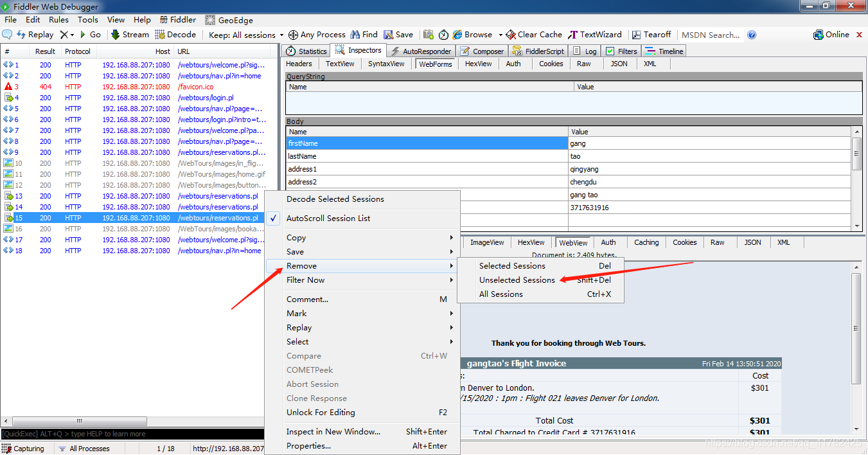Image resolution: width=868 pixels, height=455 pixels.
Task: Click the GeoEdge menu item
Action: 229,20
